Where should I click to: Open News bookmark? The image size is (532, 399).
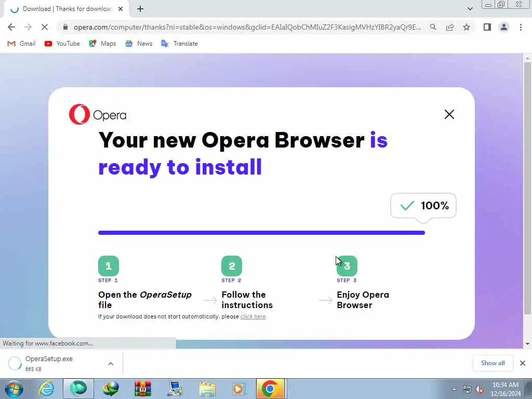coord(139,44)
